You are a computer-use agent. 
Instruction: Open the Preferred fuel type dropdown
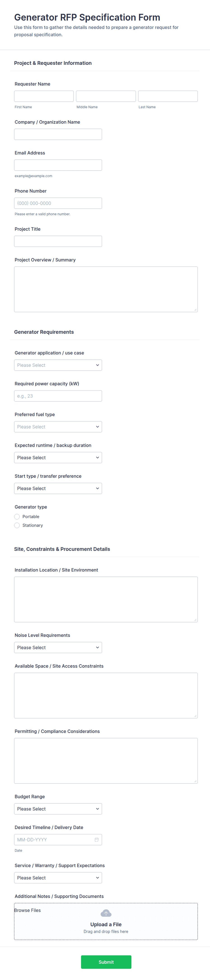point(58,427)
